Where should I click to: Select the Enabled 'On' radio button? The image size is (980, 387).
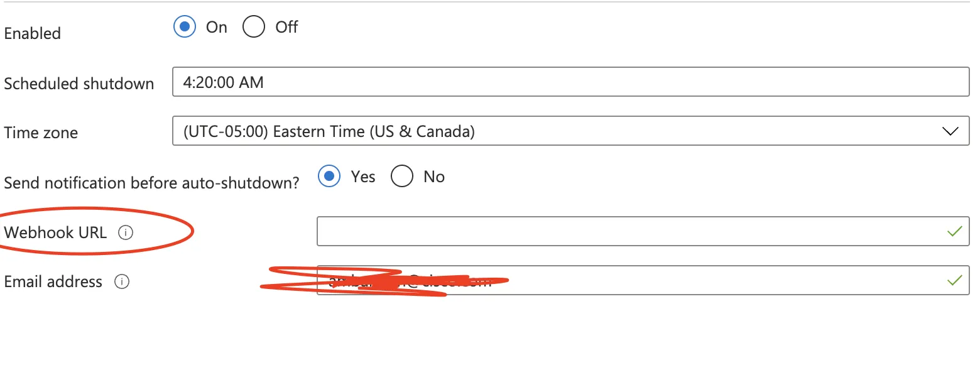pyautogui.click(x=185, y=27)
